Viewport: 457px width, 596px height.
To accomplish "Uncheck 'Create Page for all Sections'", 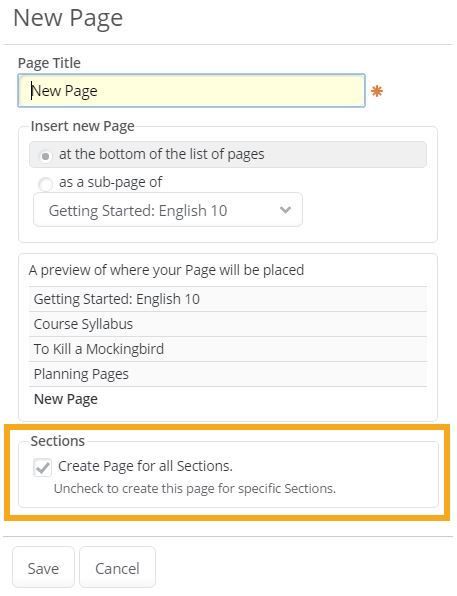I will tap(42, 467).
